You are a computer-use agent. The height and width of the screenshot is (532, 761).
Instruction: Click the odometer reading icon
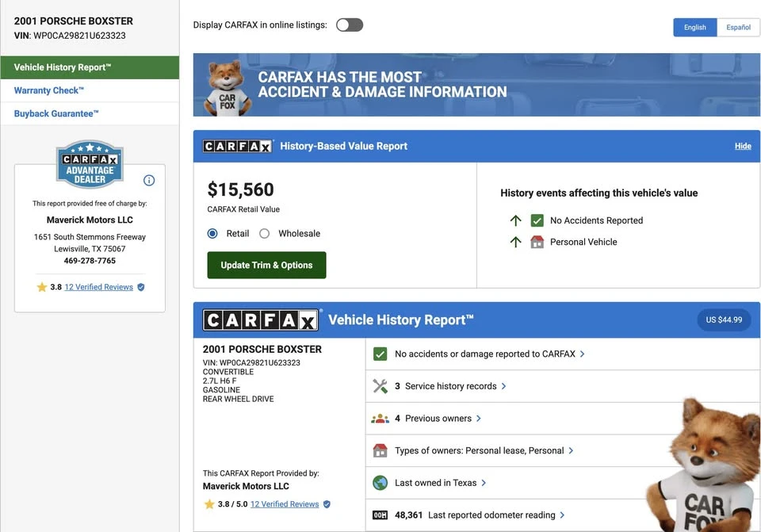(380, 515)
